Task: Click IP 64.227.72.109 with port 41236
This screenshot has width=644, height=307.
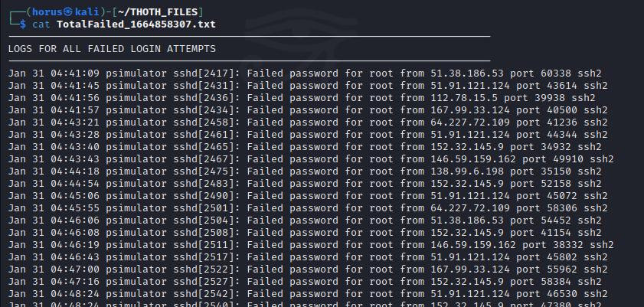Action: 470,122
